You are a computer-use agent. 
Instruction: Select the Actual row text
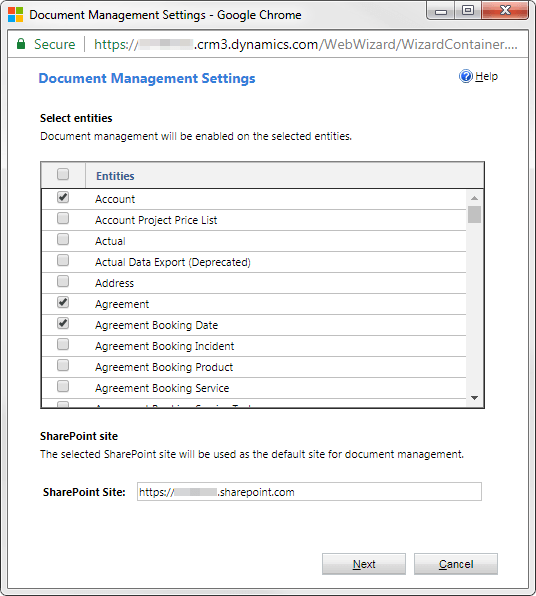tap(110, 241)
